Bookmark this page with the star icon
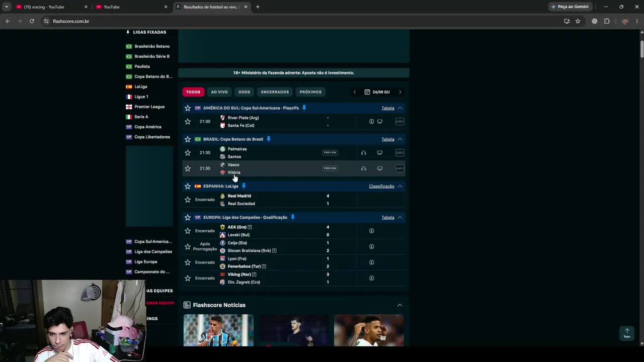Image resolution: width=644 pixels, height=362 pixels. click(578, 21)
